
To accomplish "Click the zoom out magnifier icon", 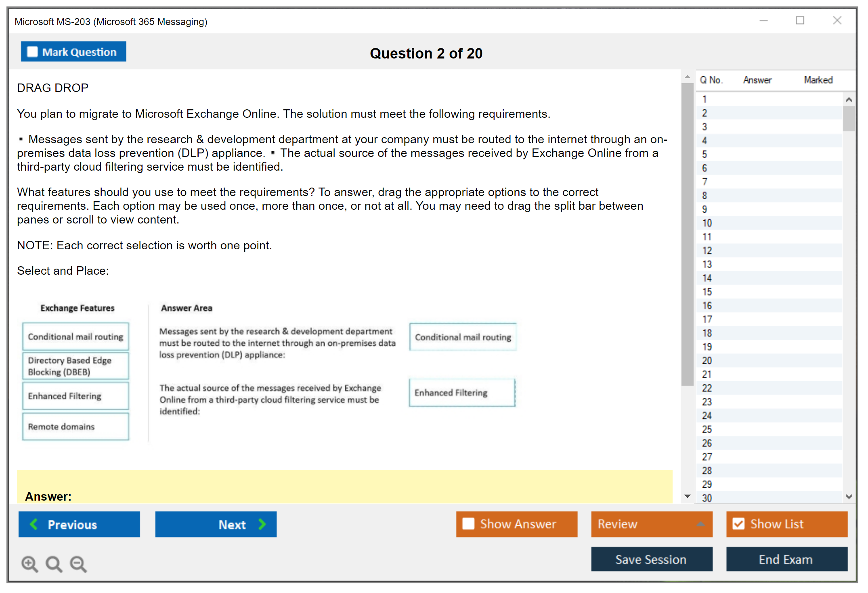I will pos(78,564).
